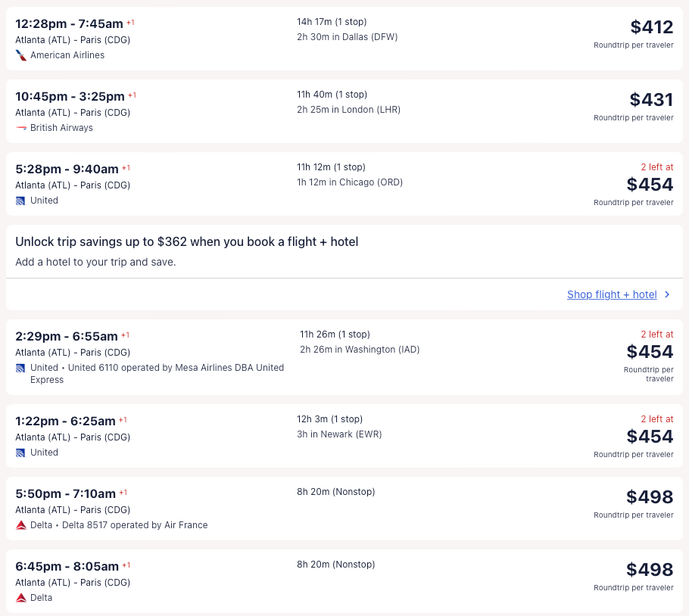Screen dimensions: 689x616
Task: Choose the 10:45pm British Airways flight
Action: [344, 111]
